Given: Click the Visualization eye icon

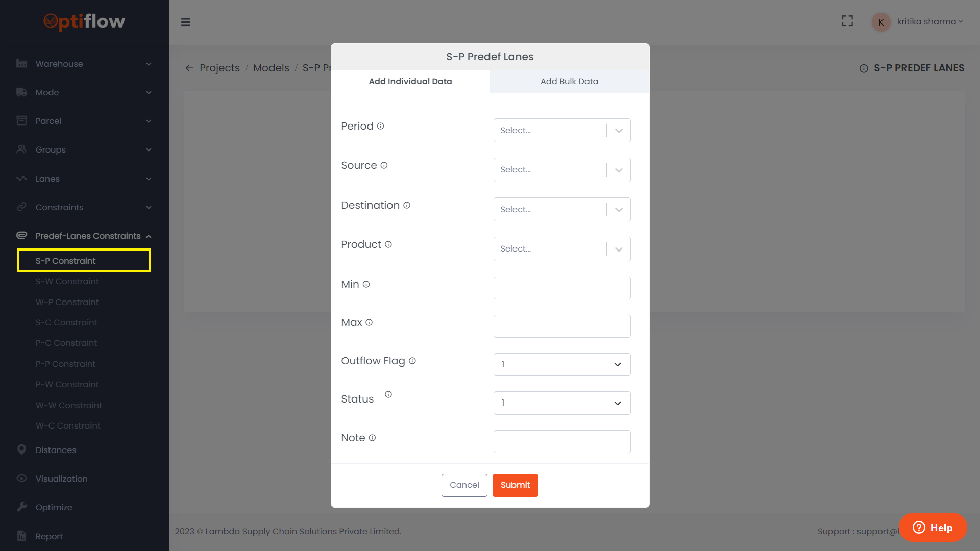Looking at the screenshot, I should click(x=21, y=478).
